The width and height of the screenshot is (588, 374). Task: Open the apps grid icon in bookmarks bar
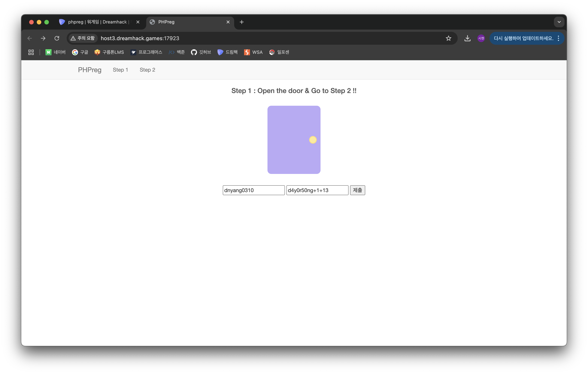[x=31, y=52]
